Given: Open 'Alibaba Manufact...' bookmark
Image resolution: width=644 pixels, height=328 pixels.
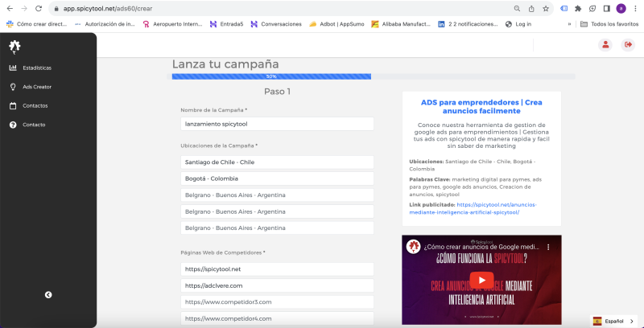Looking at the screenshot, I should click(401, 24).
